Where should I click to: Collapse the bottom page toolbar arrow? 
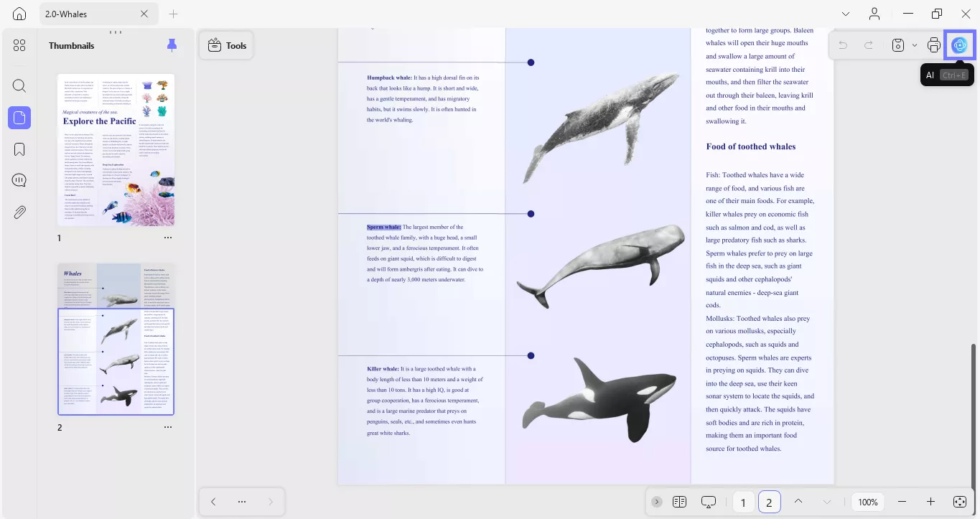point(657,502)
